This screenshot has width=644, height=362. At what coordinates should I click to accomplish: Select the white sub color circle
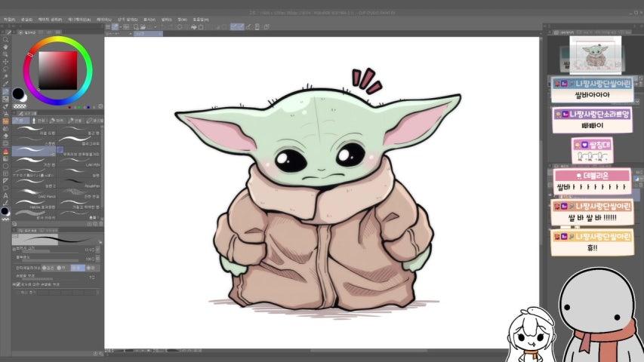point(24,98)
